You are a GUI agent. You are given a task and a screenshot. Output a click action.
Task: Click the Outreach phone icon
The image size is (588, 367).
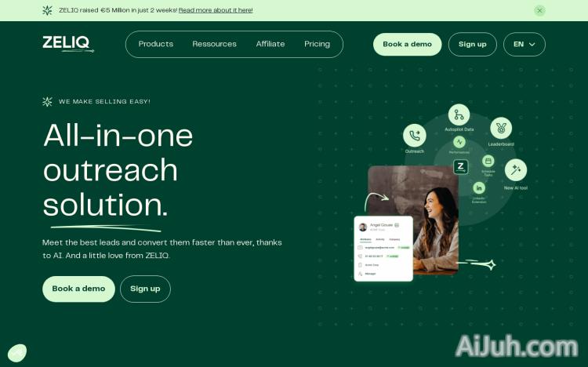415,136
